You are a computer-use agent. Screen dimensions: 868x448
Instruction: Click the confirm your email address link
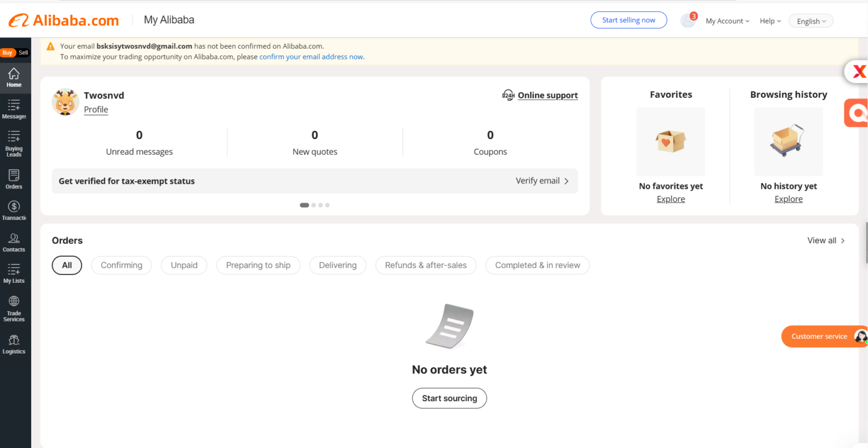pos(311,57)
